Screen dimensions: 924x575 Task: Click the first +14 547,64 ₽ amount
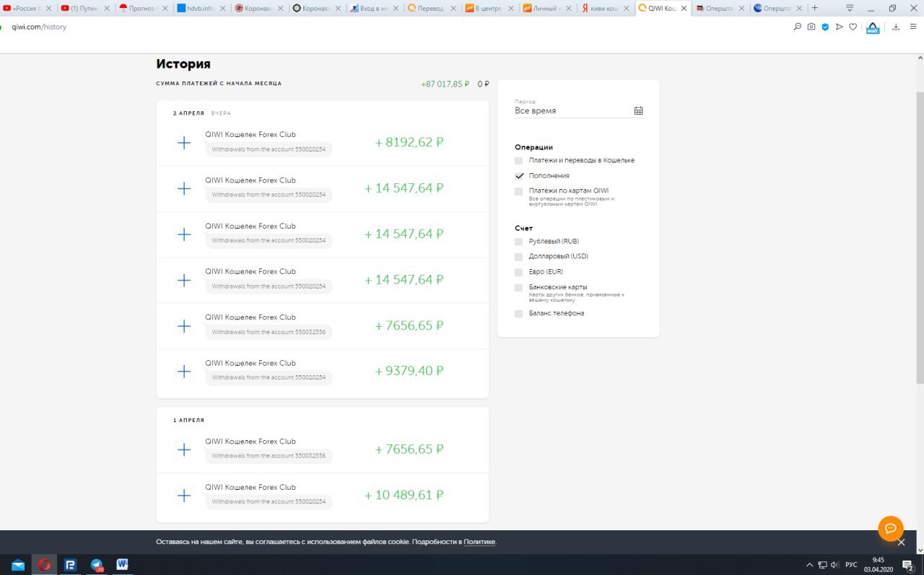click(x=404, y=188)
